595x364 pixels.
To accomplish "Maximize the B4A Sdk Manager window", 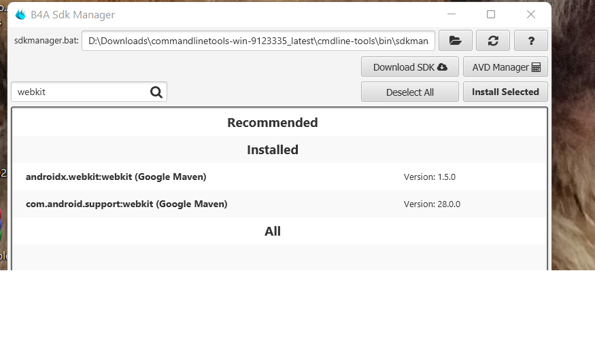I will point(491,14).
